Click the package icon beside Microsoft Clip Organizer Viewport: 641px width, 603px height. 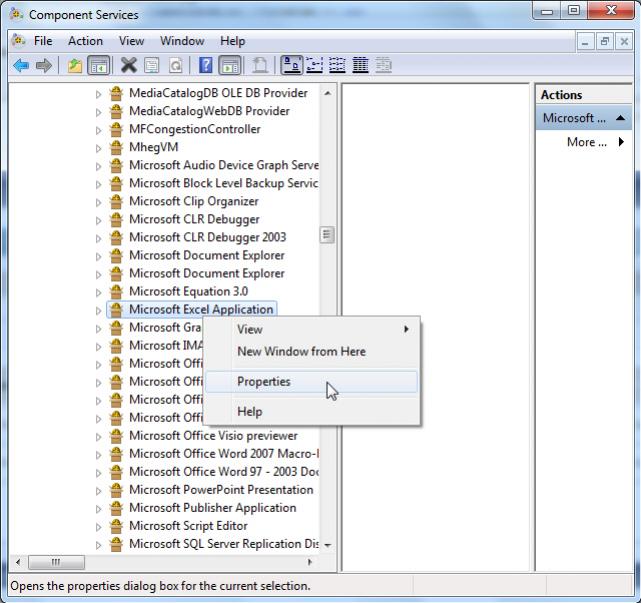tap(116, 201)
